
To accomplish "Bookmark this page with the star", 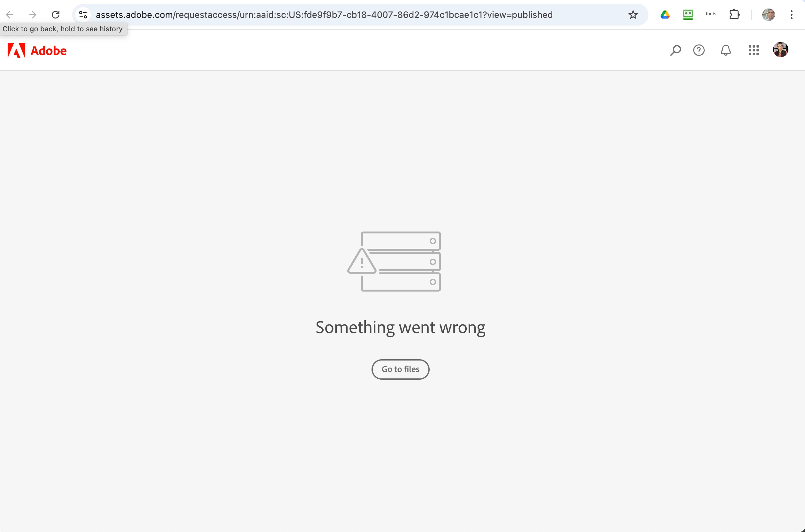I will (x=633, y=15).
